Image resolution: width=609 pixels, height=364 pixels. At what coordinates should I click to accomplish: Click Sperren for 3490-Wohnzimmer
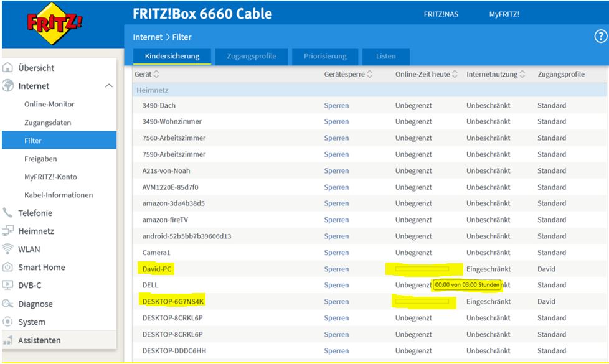tap(336, 121)
